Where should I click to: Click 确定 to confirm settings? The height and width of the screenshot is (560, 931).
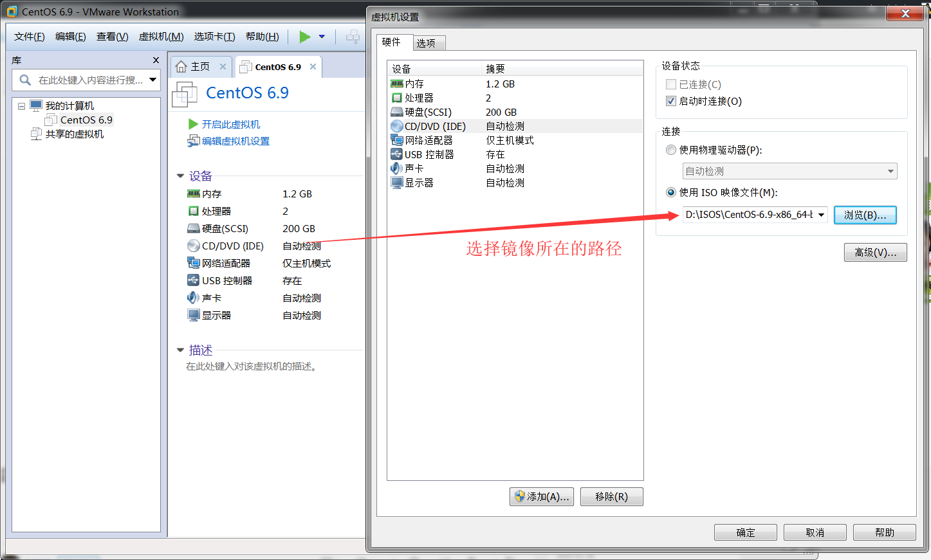click(x=746, y=532)
